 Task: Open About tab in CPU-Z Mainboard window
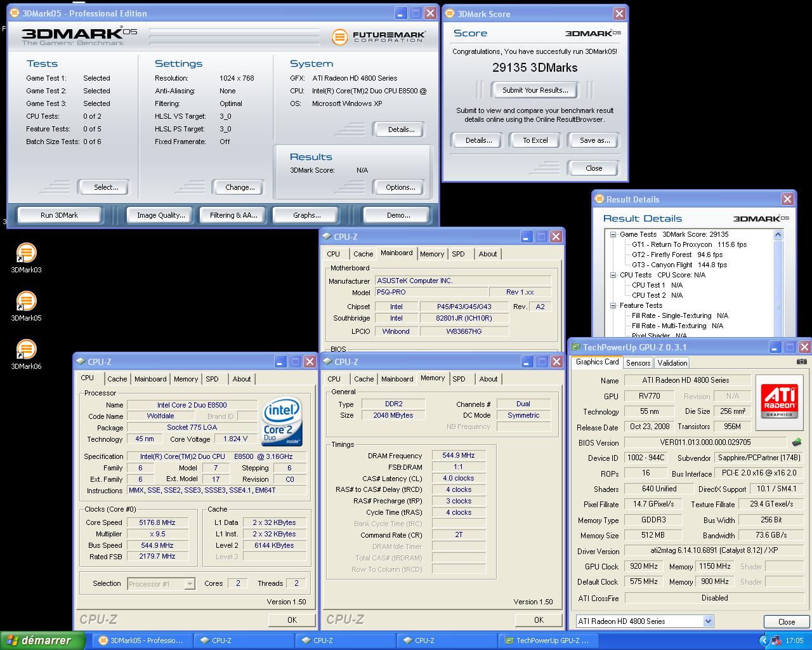[488, 254]
